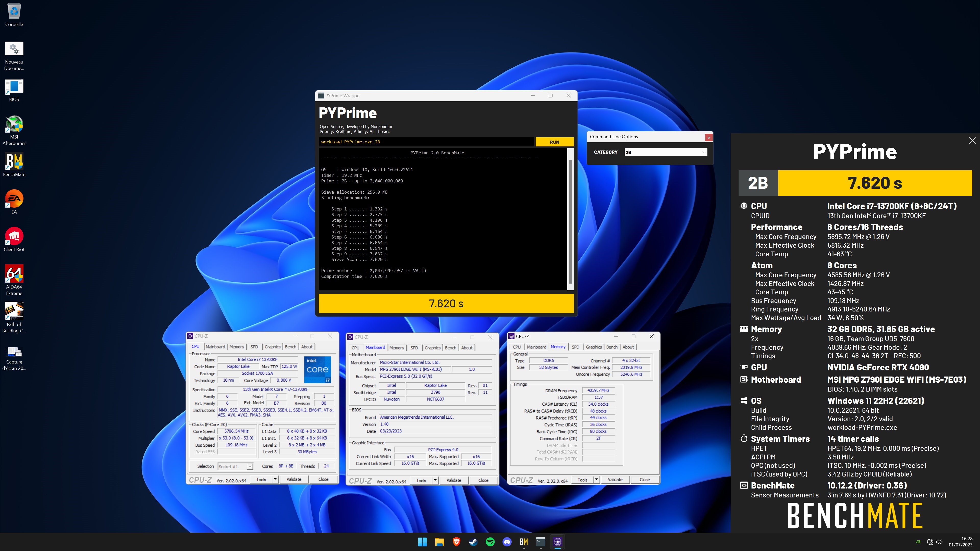Open the Windows Start menu
The width and height of the screenshot is (980, 551).
pos(422,542)
